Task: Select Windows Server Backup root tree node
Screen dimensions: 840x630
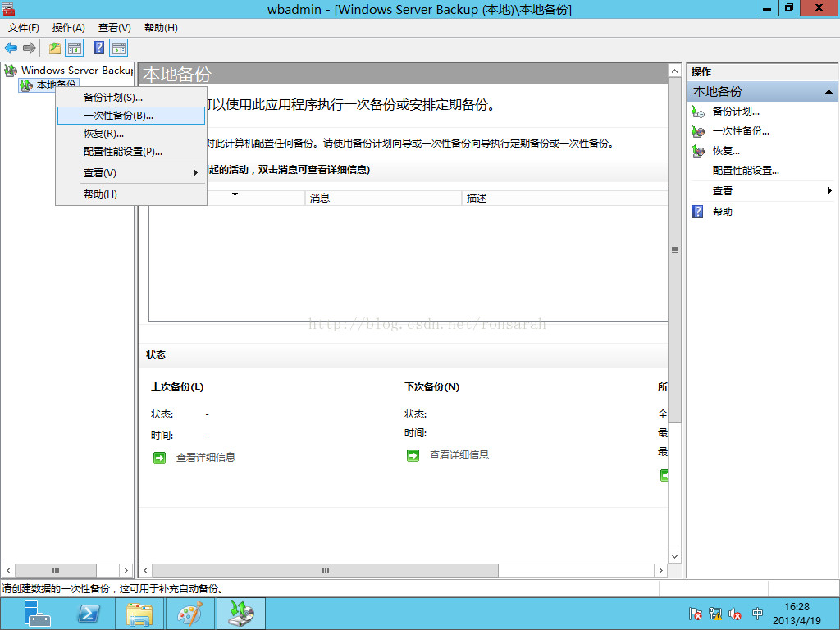Action: click(x=77, y=71)
